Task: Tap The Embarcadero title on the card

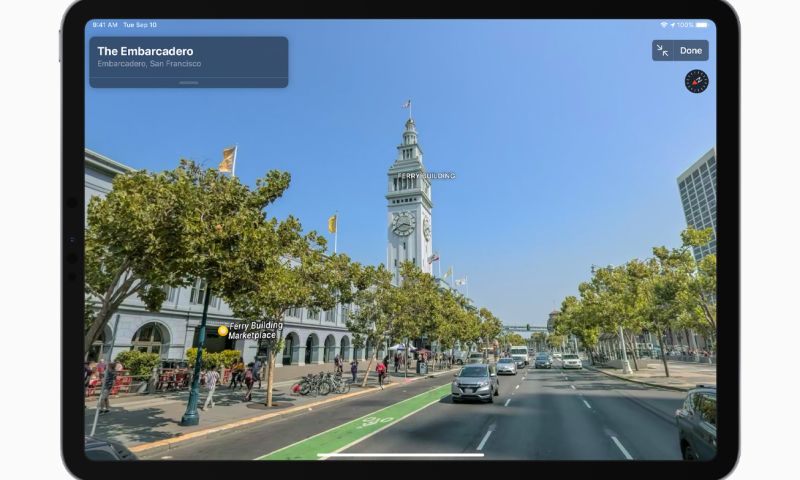Action: tap(145, 51)
